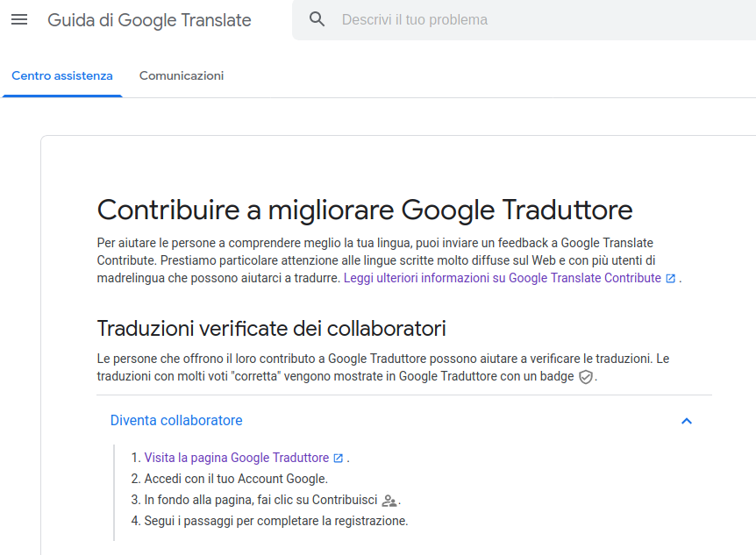Click step Segui i passaggi per completare

point(276,522)
